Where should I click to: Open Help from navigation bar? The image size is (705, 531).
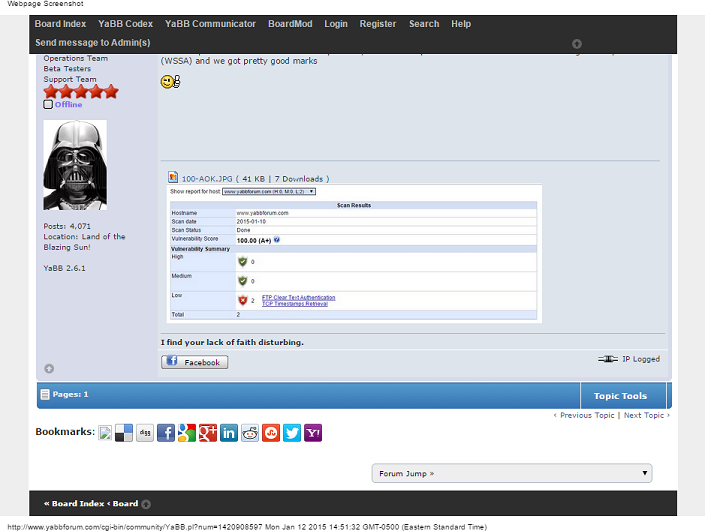pyautogui.click(x=461, y=24)
